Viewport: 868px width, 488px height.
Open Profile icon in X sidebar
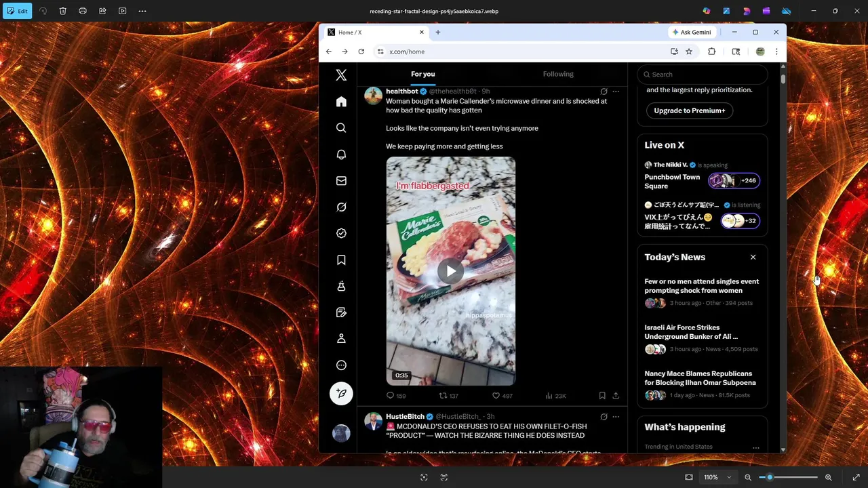[x=341, y=339]
